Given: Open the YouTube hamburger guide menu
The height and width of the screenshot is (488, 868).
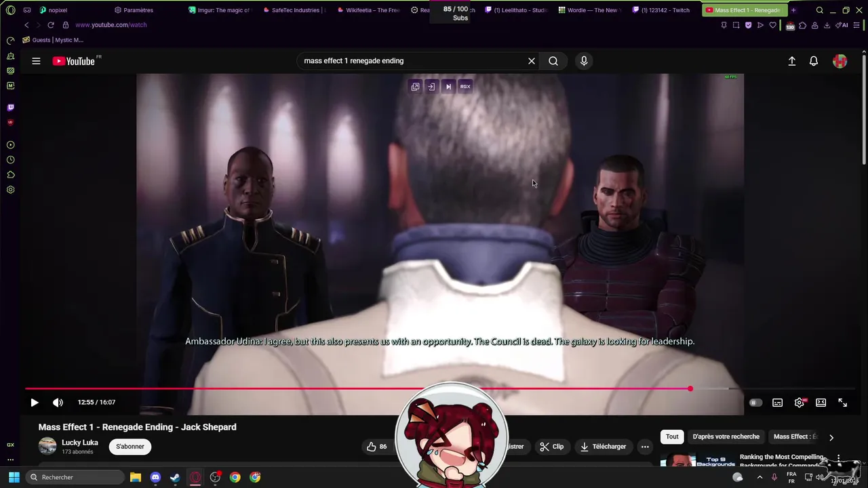Looking at the screenshot, I should click(36, 61).
